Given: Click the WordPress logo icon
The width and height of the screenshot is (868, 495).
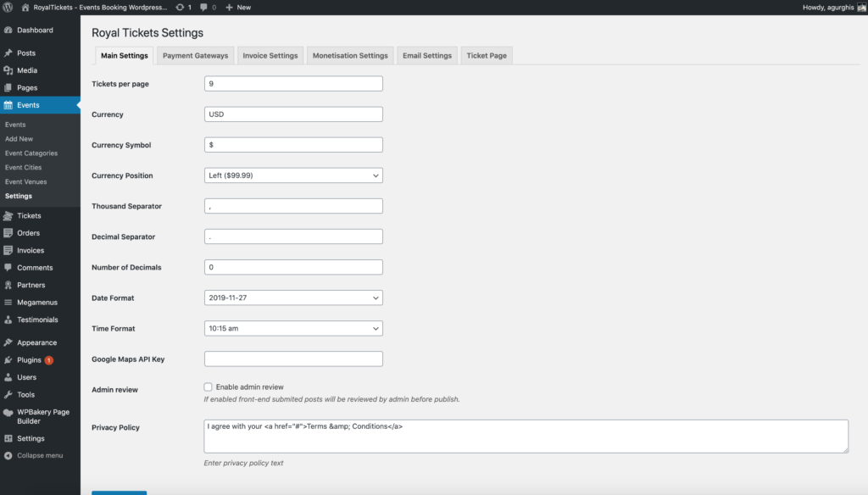Looking at the screenshot, I should [x=8, y=7].
